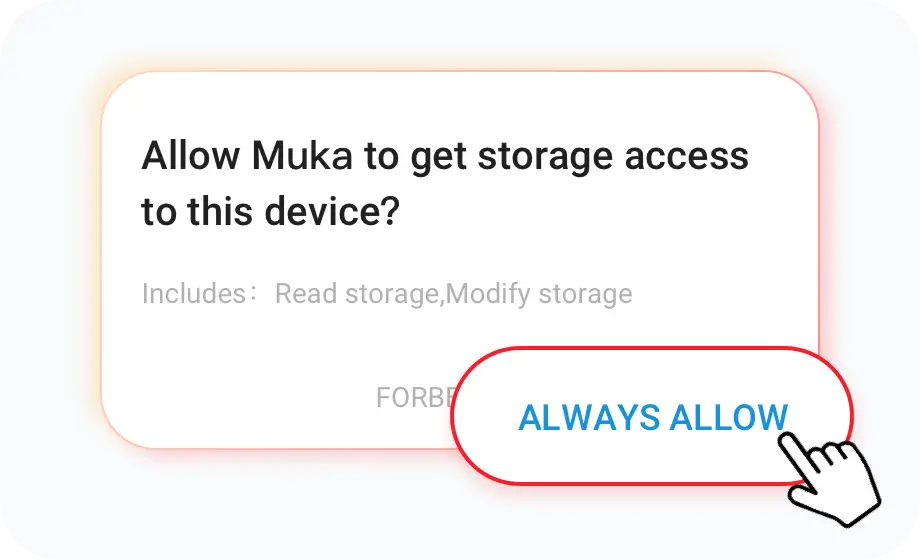This screenshot has height=560, width=920.
Task: Click the pointing hand cursor icon
Action: click(x=830, y=476)
